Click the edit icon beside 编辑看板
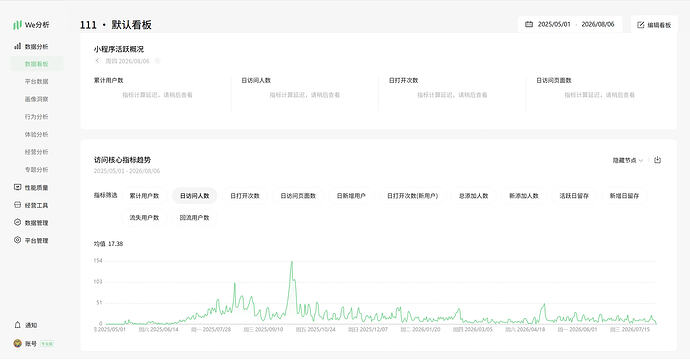The height and width of the screenshot is (360, 690). [641, 25]
